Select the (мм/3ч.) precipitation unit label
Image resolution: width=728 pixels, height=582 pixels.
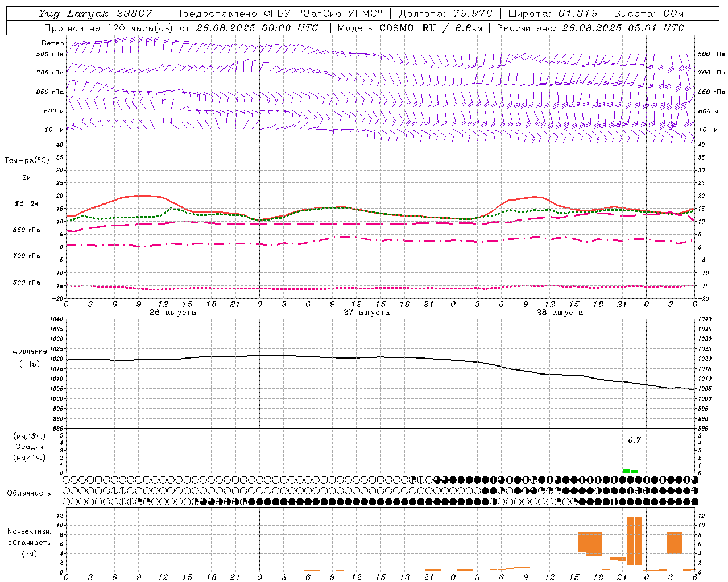point(30,436)
